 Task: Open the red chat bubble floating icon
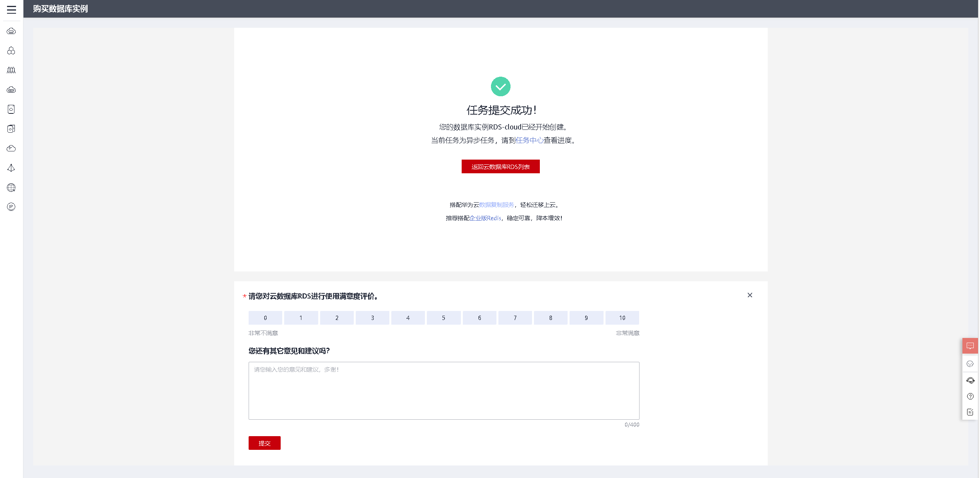coord(970,346)
